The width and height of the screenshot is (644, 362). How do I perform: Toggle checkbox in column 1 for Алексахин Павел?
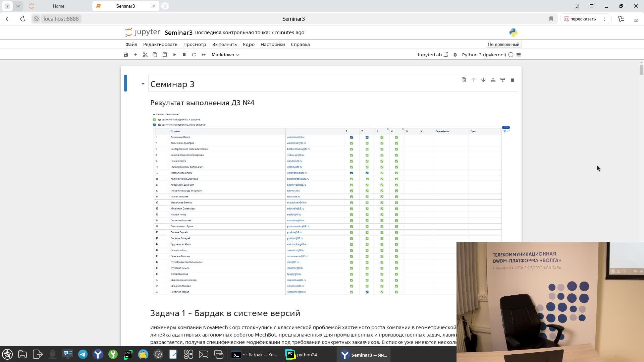point(352,137)
